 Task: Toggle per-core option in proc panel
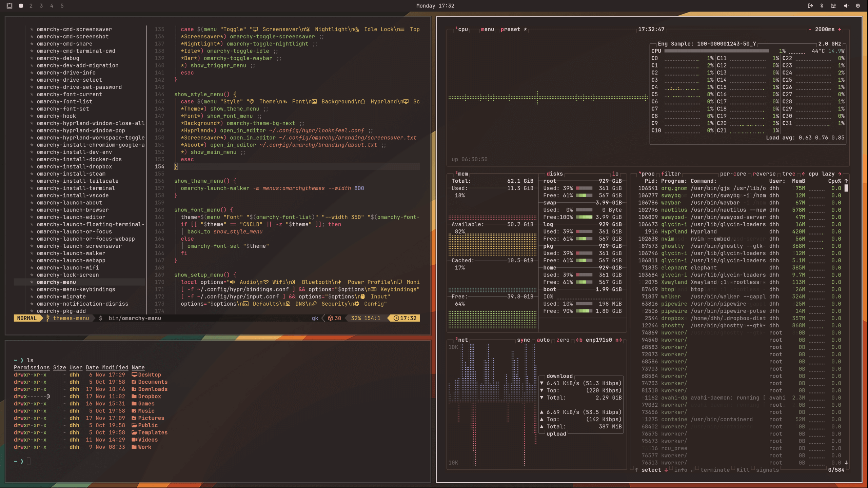click(x=733, y=174)
